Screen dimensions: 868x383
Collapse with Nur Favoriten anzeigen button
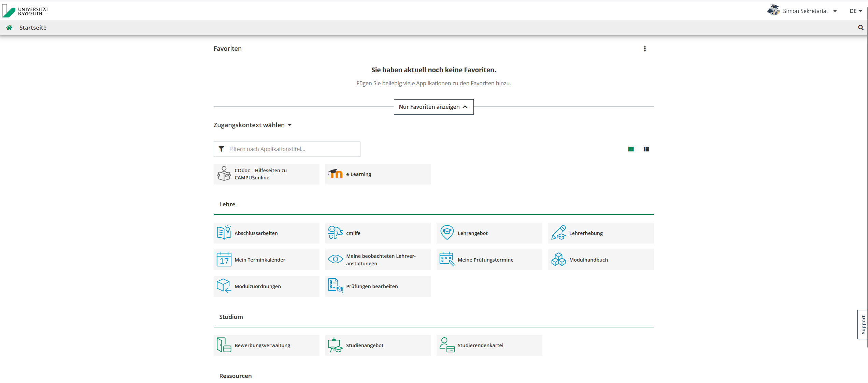pyautogui.click(x=433, y=107)
